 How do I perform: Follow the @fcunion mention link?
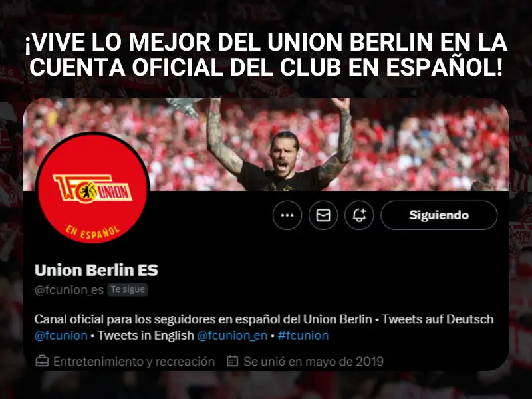pyautogui.click(x=61, y=336)
